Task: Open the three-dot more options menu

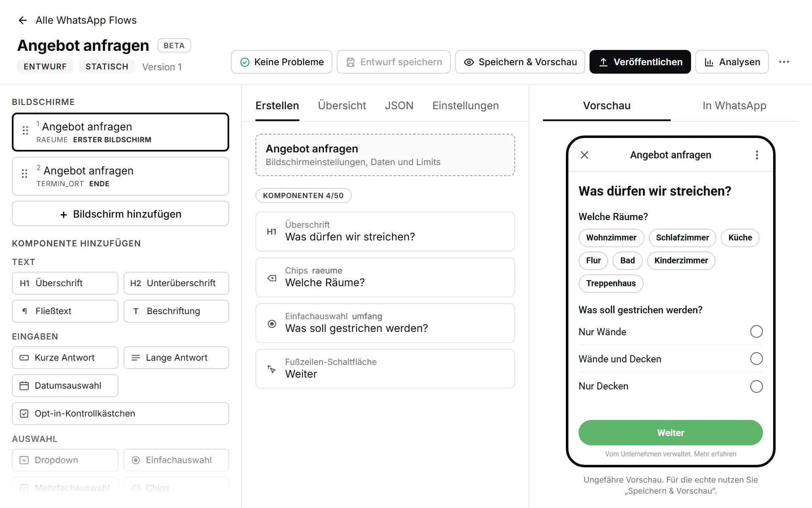Action: pyautogui.click(x=784, y=62)
